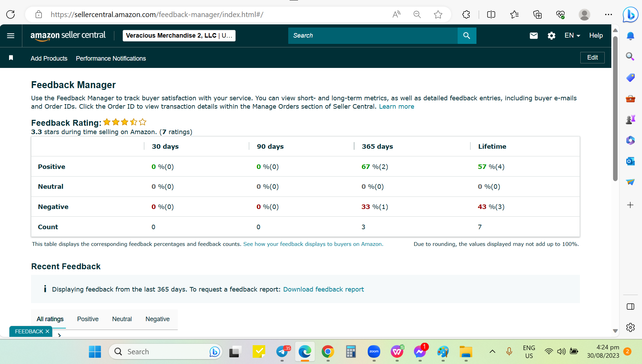Click the info icon in Recent Feedback banner

[x=45, y=289]
